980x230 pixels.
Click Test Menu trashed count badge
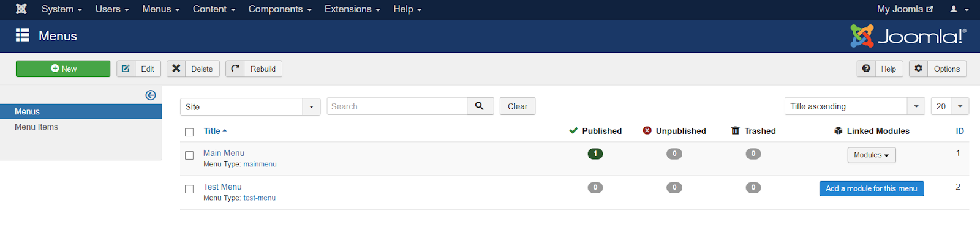click(x=753, y=187)
